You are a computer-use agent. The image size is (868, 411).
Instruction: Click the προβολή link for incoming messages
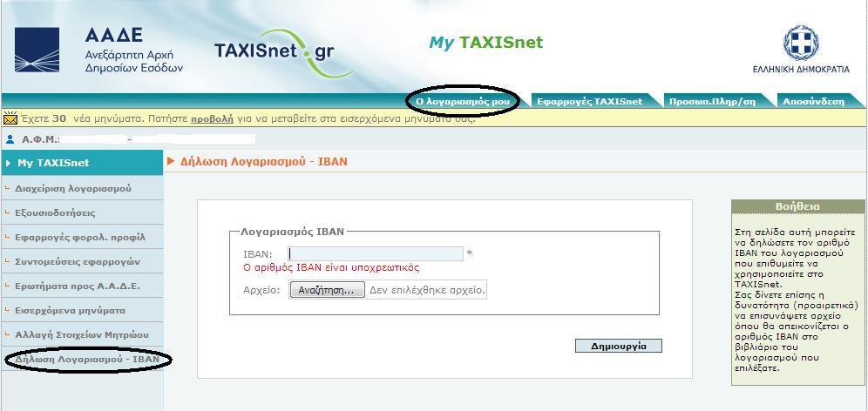coord(212,118)
